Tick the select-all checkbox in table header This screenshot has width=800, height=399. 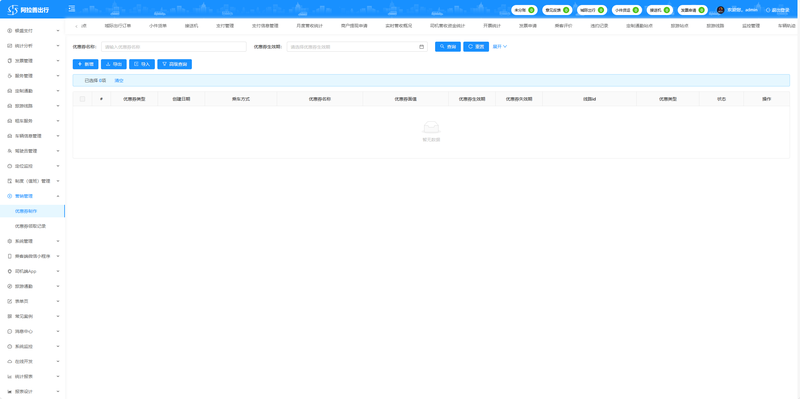82,99
